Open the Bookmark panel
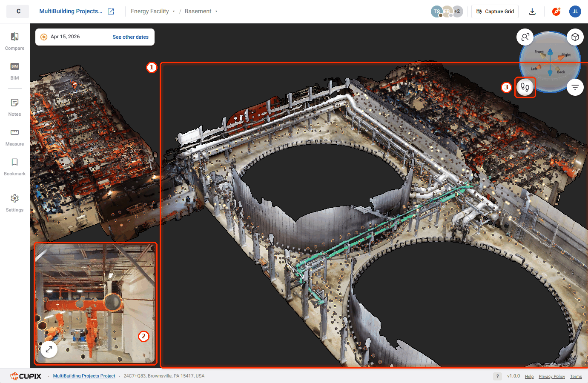 point(14,167)
